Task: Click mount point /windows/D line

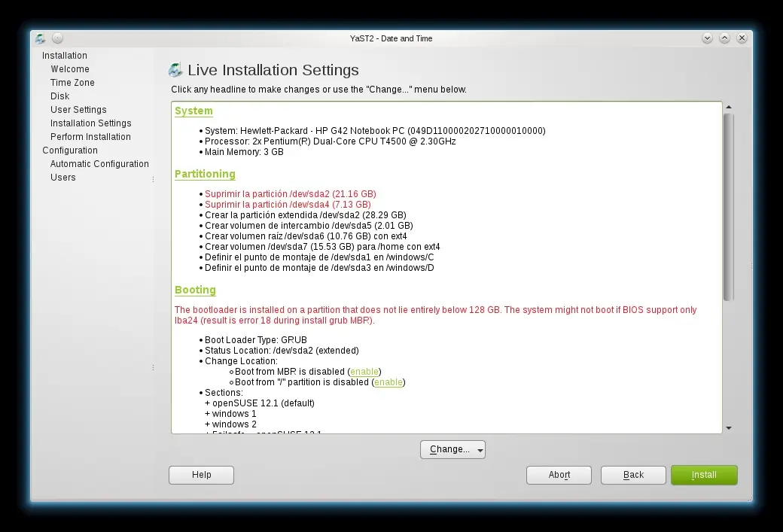Action: tap(319, 267)
